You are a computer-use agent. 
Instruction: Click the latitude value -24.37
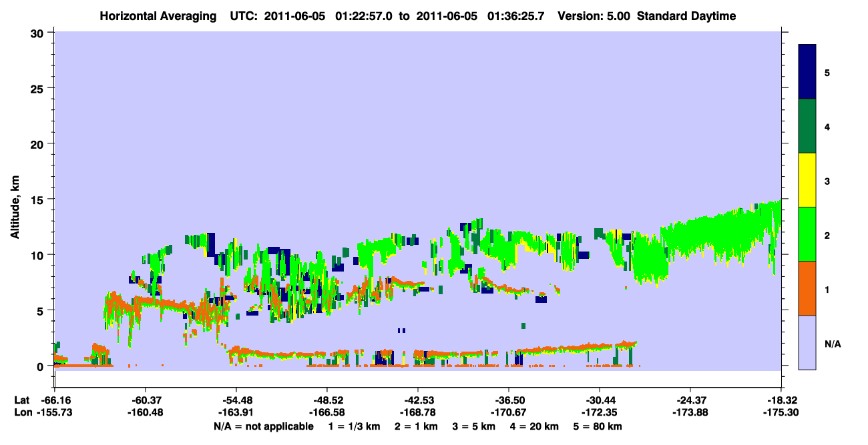point(690,400)
